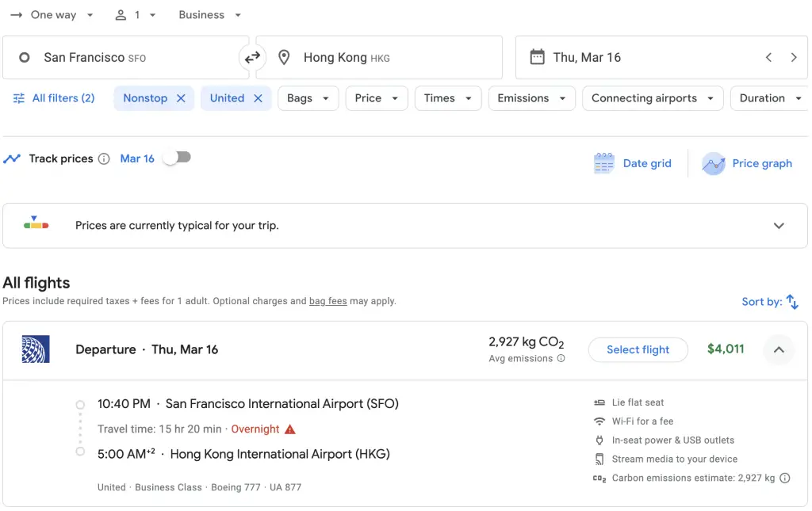The width and height of the screenshot is (812, 511).
Task: Open the Business cabin class dropdown
Action: coord(210,15)
